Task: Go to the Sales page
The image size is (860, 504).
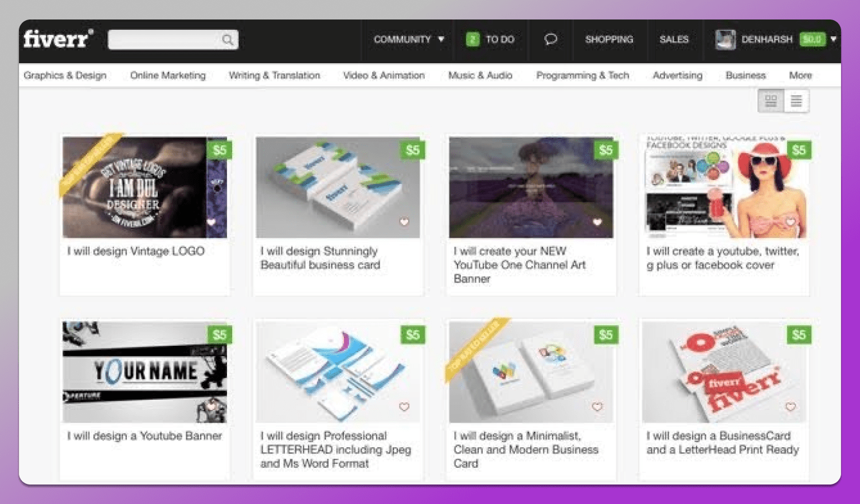Action: [x=674, y=40]
